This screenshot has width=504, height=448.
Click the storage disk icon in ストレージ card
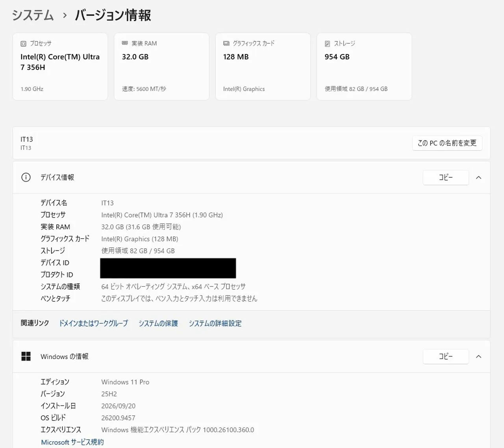tap(327, 44)
